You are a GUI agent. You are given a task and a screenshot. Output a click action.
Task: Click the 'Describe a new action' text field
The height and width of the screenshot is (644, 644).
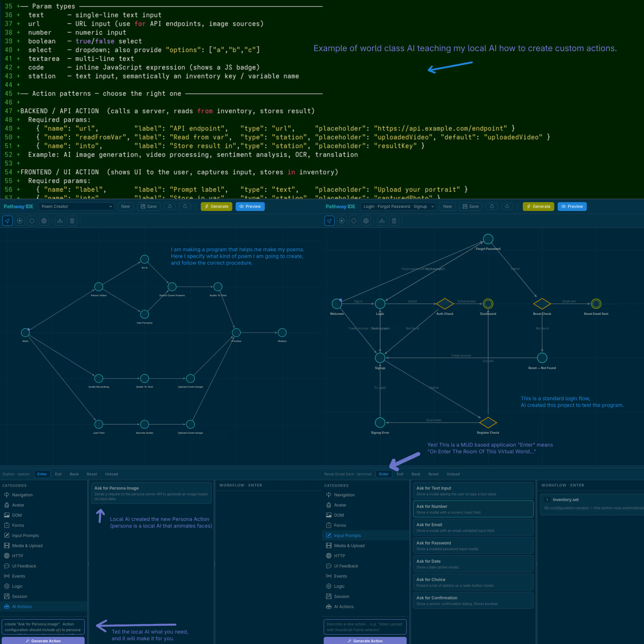tap(365, 627)
